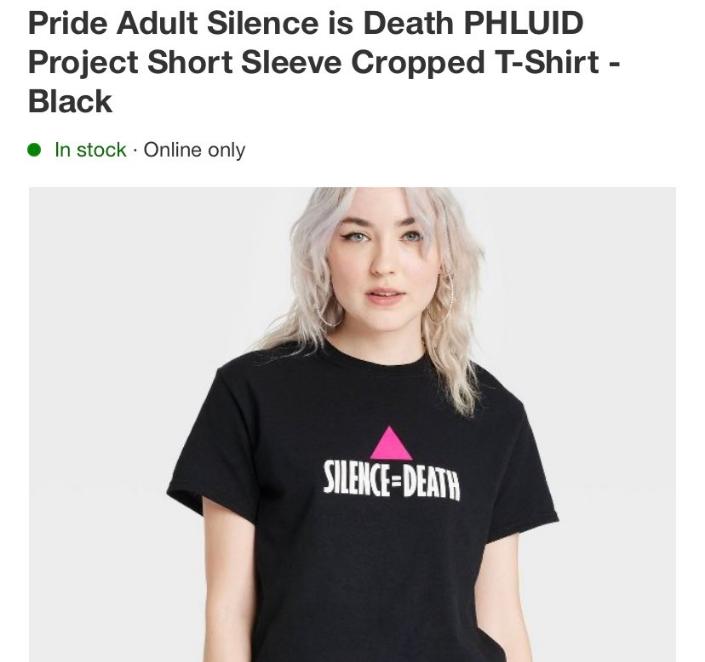Click the word "PHLUID" in product title
The width and height of the screenshot is (705, 662).
[523, 23]
